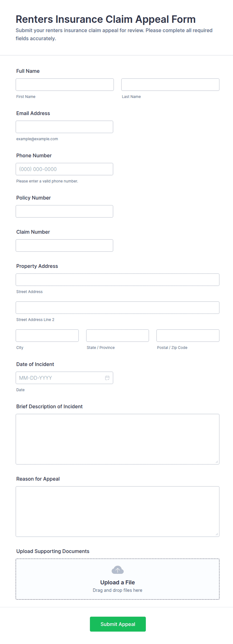Select the City input field
The image size is (233, 644).
tap(47, 336)
